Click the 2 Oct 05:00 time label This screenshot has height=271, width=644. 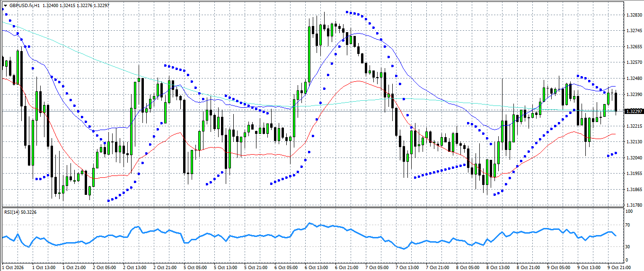[x=104, y=267]
